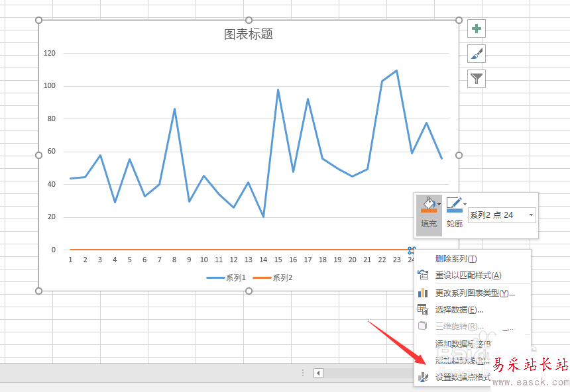
Task: Click horizontal axis label 12
Action: pos(233,260)
